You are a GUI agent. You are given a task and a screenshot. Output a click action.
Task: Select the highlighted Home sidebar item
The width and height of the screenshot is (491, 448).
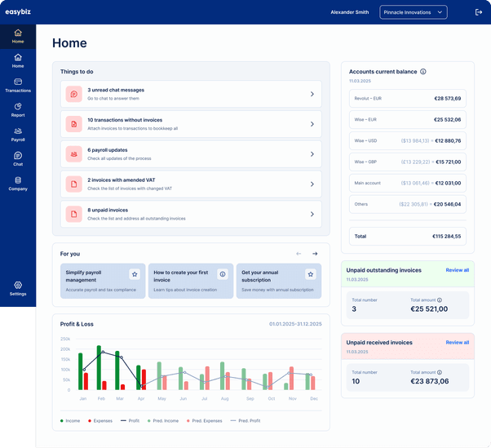click(x=18, y=37)
